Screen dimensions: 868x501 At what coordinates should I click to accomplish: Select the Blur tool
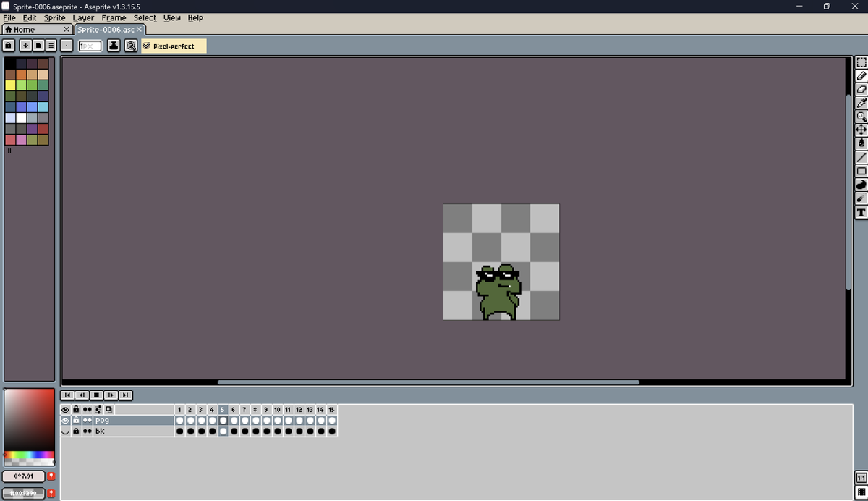tap(861, 198)
